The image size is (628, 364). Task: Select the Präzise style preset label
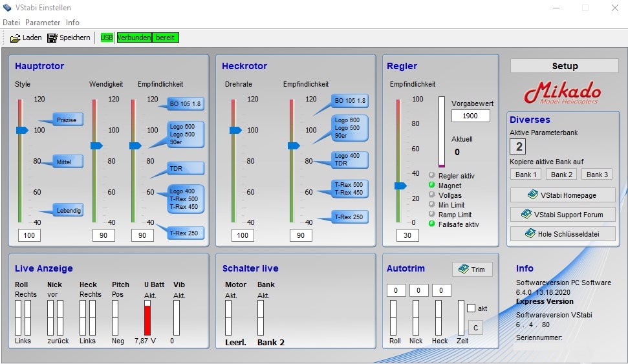point(67,120)
